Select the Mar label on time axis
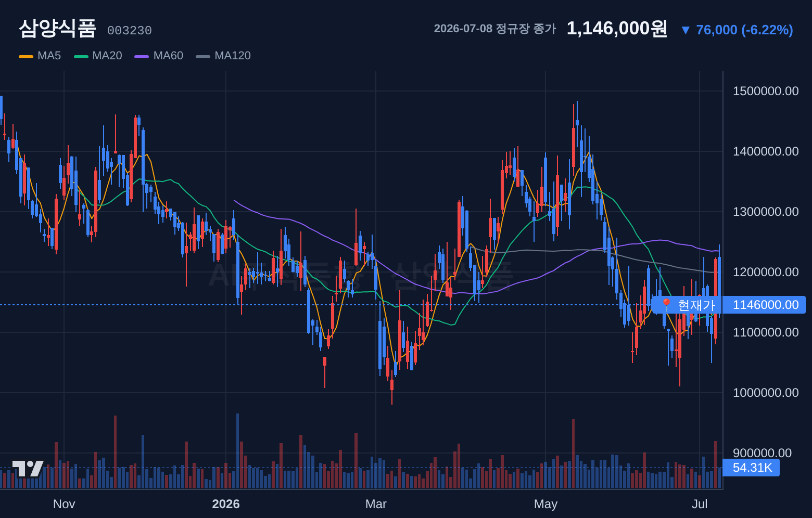This screenshot has width=812, height=518. coord(376,504)
